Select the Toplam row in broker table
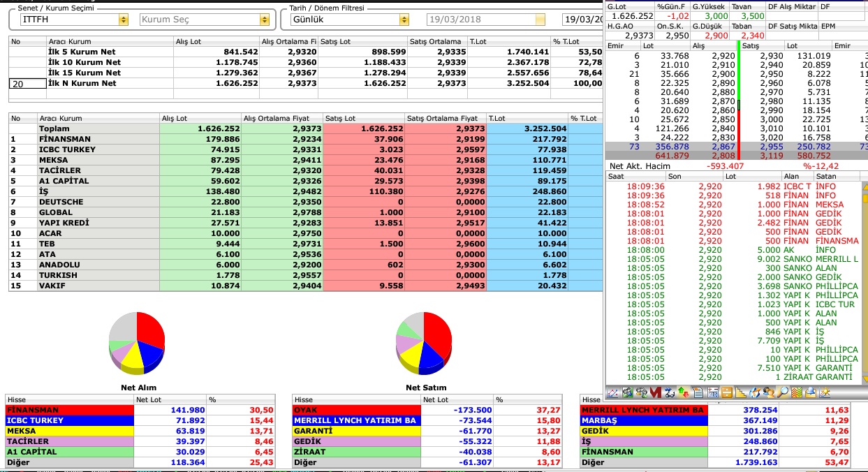Image resolution: width=868 pixels, height=472 pixels. click(x=305, y=128)
